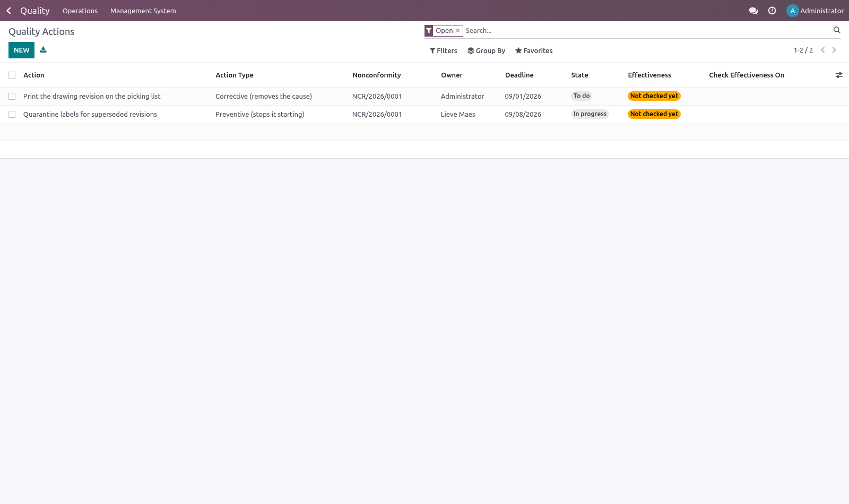Open the Administrator user menu
Screen dimensions: 849x504
[x=815, y=11]
